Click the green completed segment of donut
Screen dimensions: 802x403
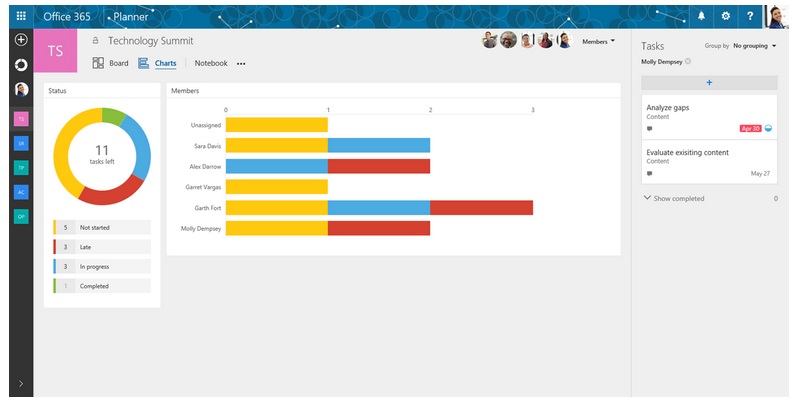click(x=113, y=116)
